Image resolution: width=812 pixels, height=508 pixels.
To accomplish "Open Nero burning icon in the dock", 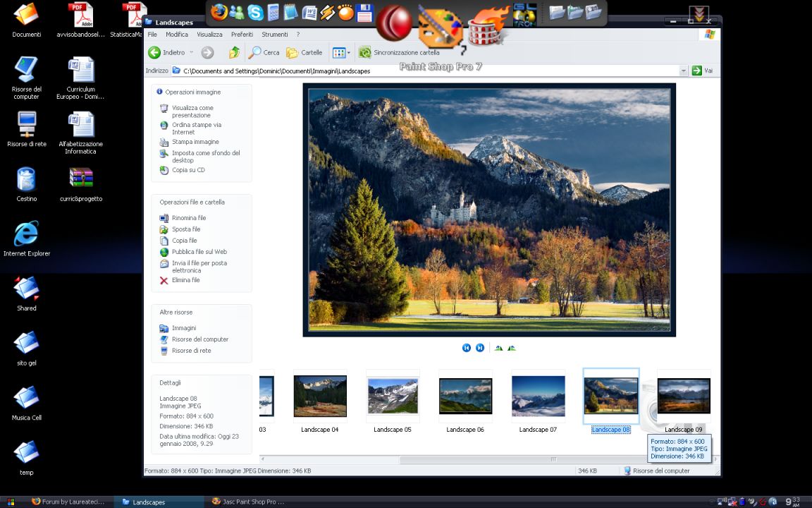I will tap(488, 26).
